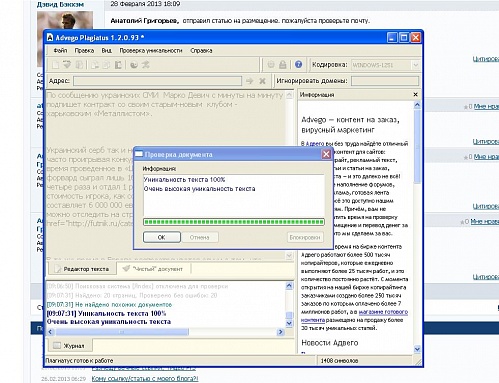Image resolution: width=499 pixels, height=383 pixels.
Task: Click the log panel's vertical scroll down arrow
Action: 289,323
